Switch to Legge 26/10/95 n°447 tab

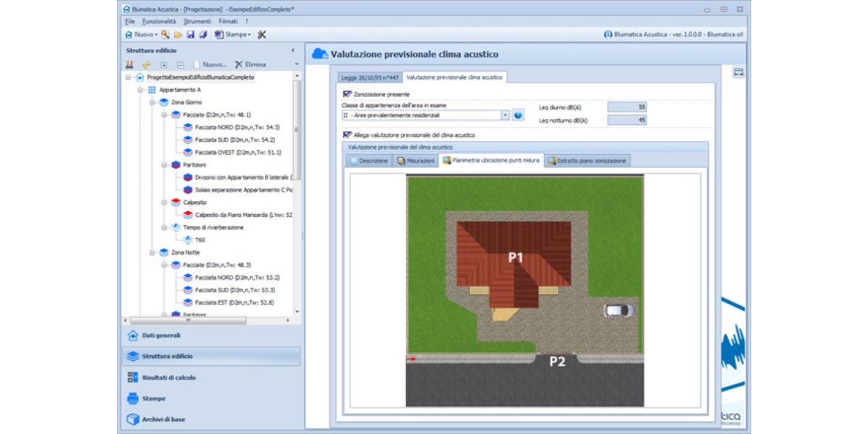click(x=370, y=77)
